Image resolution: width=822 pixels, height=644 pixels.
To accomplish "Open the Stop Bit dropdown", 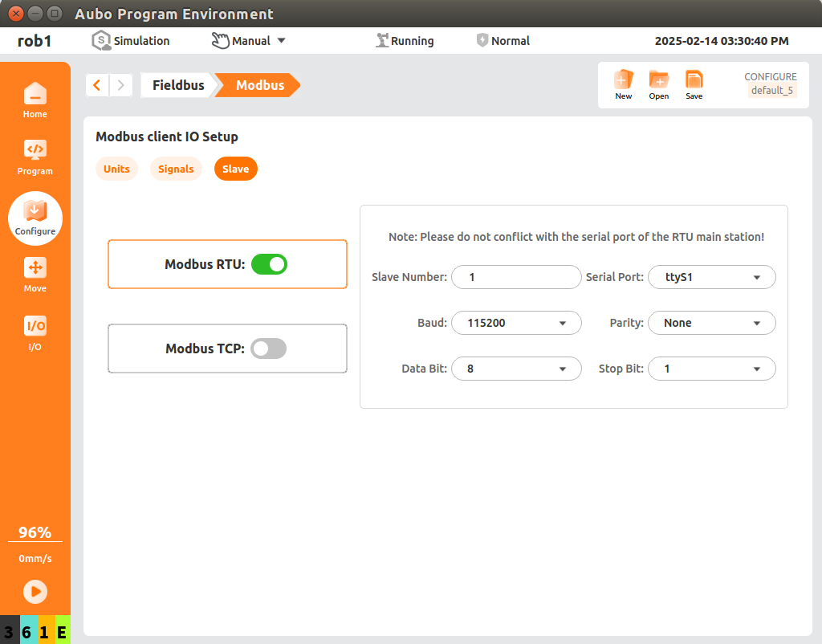I will 711,369.
